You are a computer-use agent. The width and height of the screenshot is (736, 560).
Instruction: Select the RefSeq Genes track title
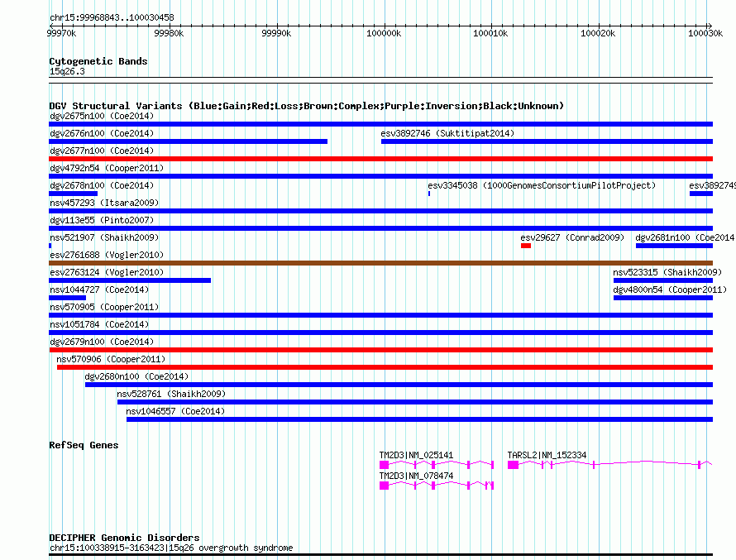click(84, 445)
